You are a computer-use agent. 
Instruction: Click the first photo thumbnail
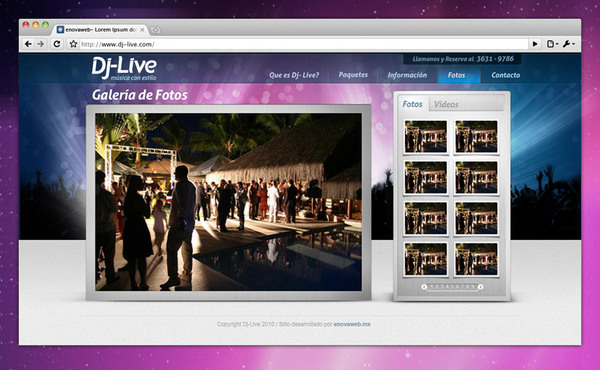tap(426, 137)
